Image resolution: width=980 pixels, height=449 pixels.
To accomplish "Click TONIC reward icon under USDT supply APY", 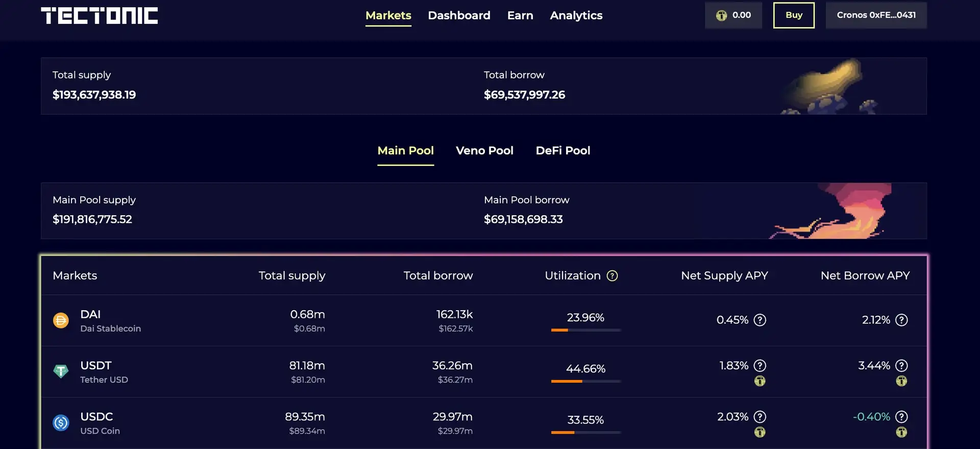I will tap(760, 381).
